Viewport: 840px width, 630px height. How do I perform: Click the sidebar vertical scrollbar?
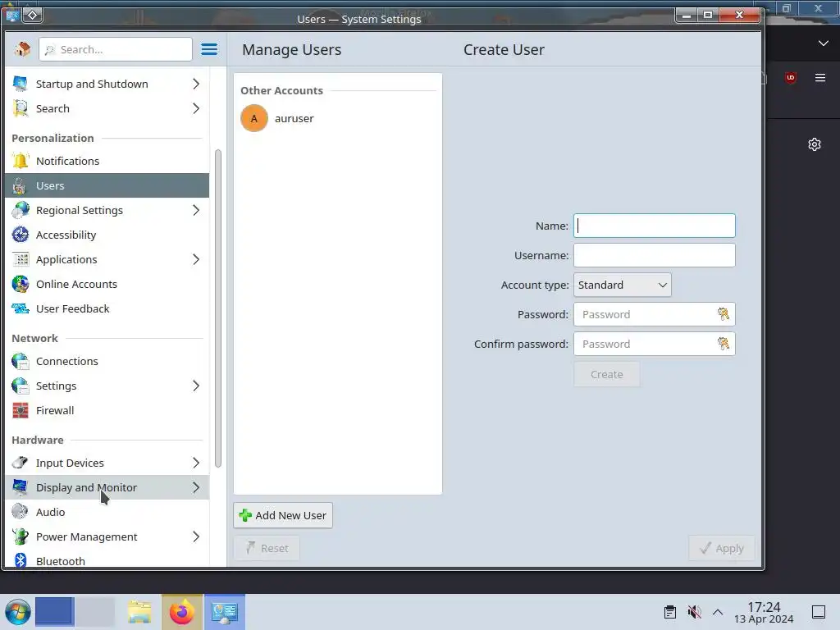click(218, 308)
